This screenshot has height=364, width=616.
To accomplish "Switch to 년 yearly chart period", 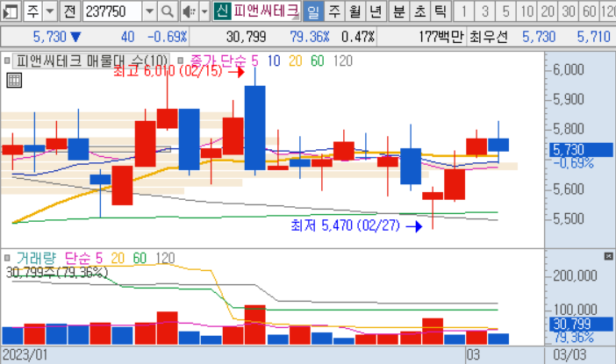I will [x=376, y=11].
